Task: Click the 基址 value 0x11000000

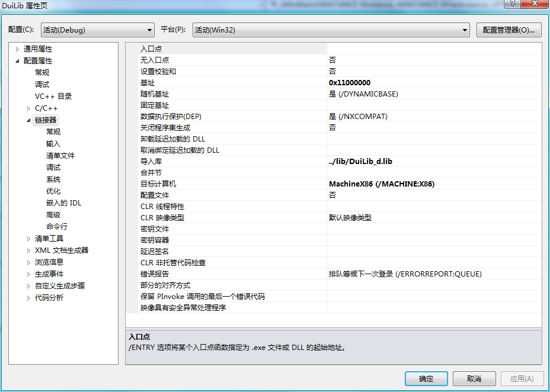Action: coord(350,83)
